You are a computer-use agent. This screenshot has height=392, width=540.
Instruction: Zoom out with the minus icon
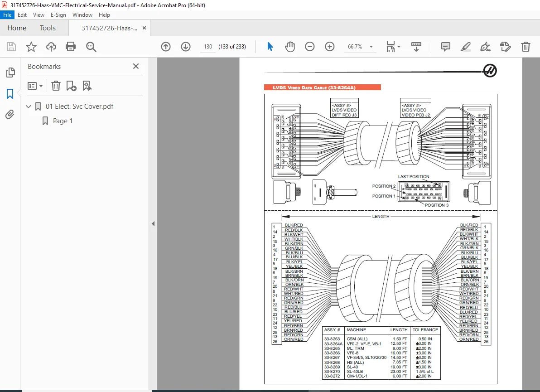pyautogui.click(x=309, y=47)
